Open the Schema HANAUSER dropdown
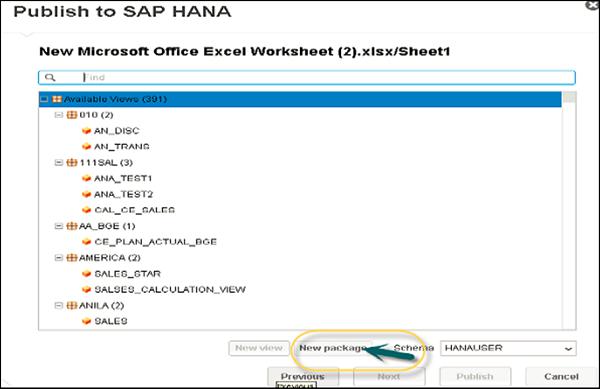This screenshot has height=389, width=600. point(508,348)
